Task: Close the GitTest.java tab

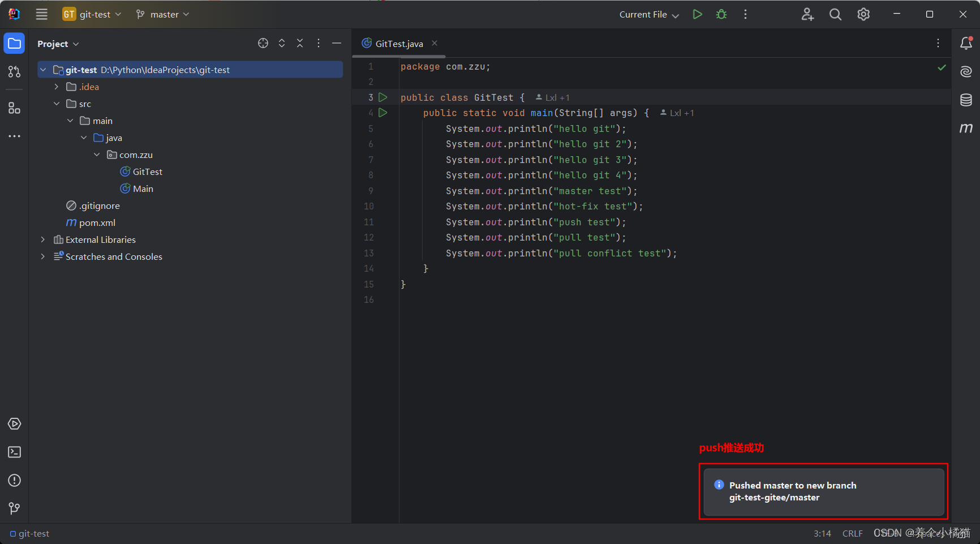Action: click(435, 43)
